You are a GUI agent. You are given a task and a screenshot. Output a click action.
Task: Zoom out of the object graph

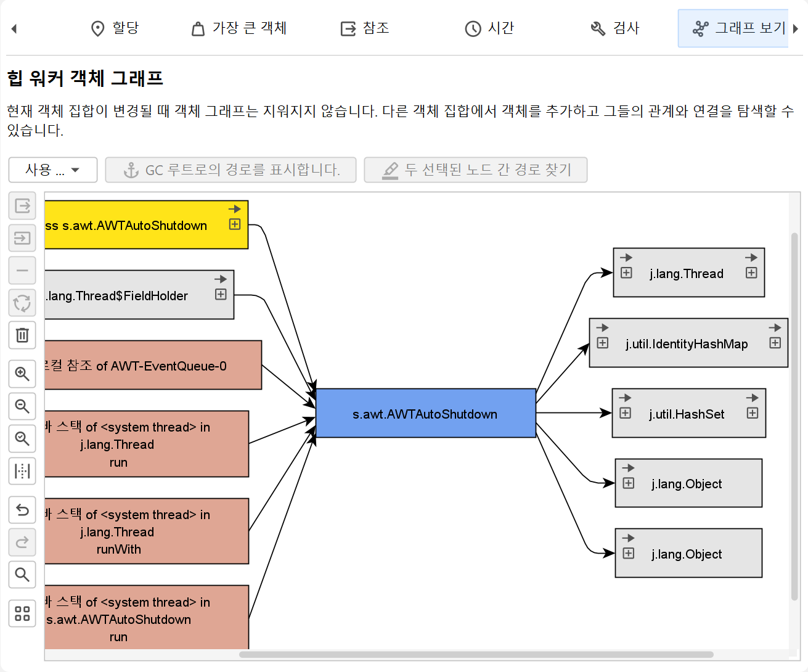22,406
